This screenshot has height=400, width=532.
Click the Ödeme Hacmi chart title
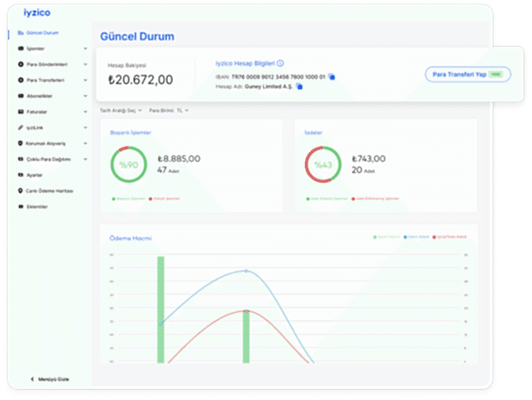131,238
